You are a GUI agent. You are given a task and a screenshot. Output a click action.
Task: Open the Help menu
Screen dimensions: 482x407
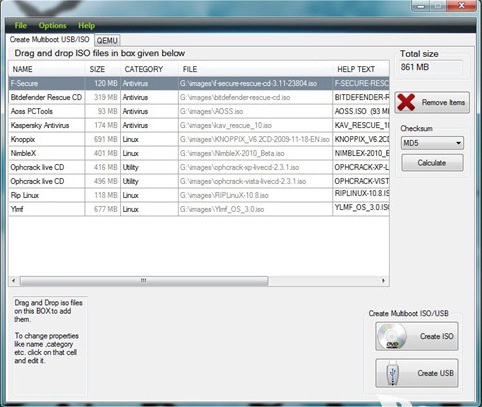[86, 26]
